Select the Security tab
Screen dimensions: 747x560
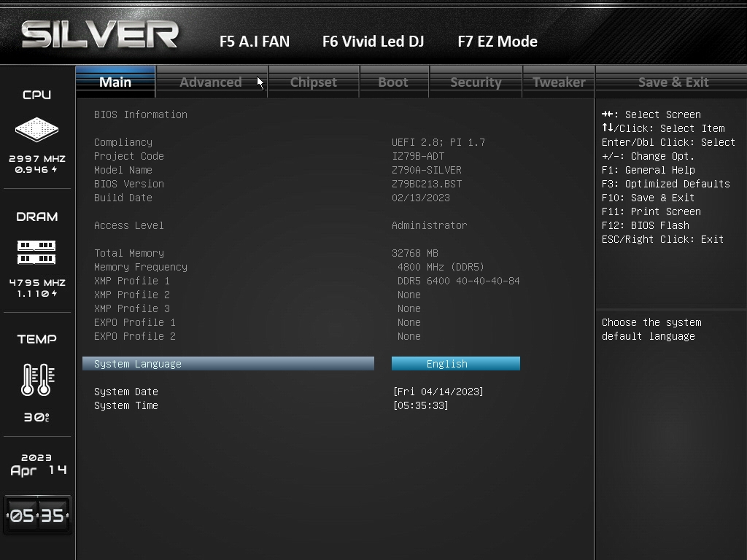coord(476,82)
